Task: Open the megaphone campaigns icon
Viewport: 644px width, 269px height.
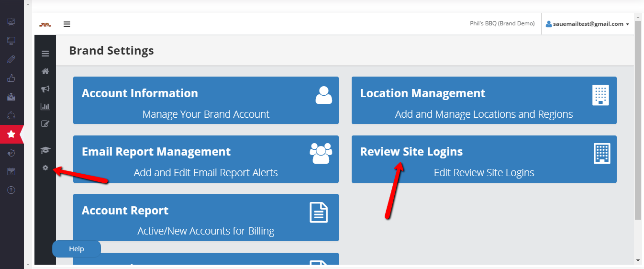Action: [45, 89]
